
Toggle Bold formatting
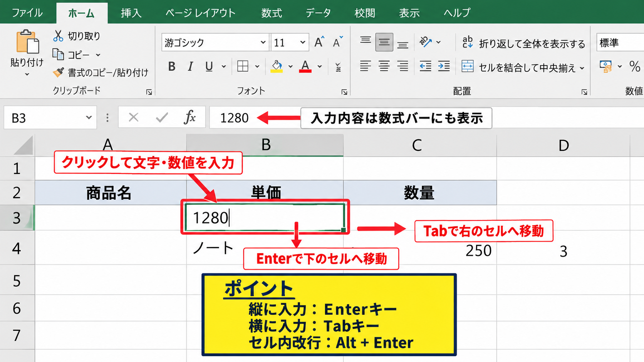click(172, 67)
